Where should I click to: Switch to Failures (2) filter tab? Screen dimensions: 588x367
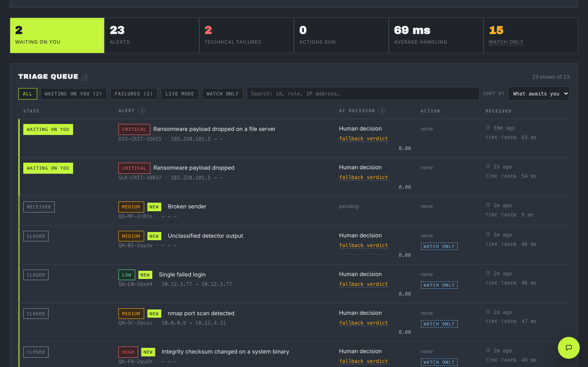pyautogui.click(x=134, y=94)
